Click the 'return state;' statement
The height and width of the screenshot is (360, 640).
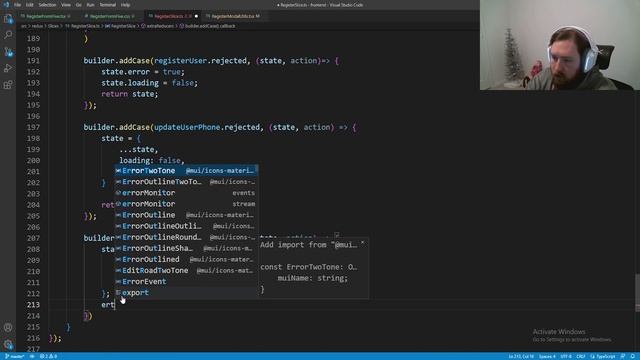tap(129, 94)
